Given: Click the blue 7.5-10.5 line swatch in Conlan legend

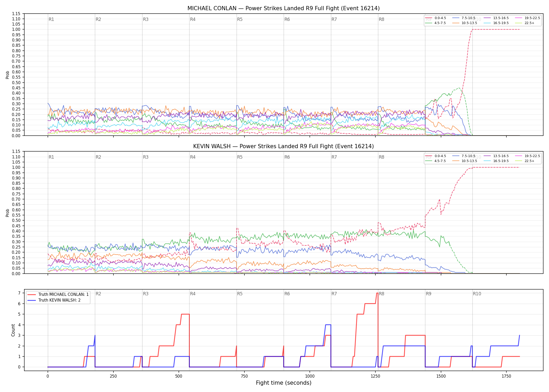Looking at the screenshot, I should (x=456, y=18).
